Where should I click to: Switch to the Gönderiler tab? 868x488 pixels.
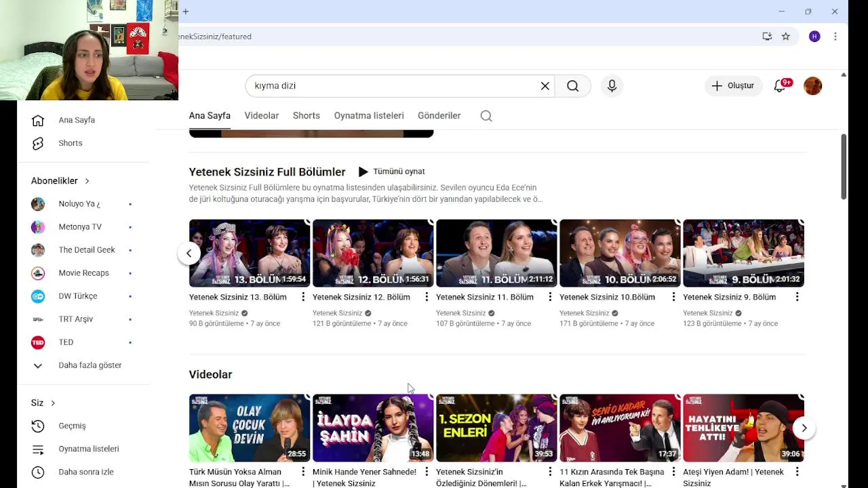click(x=439, y=116)
